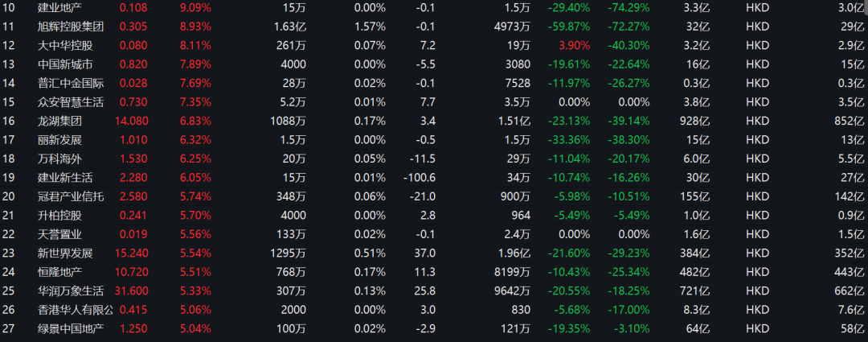Select 冠君产业信托 entry

(70, 196)
